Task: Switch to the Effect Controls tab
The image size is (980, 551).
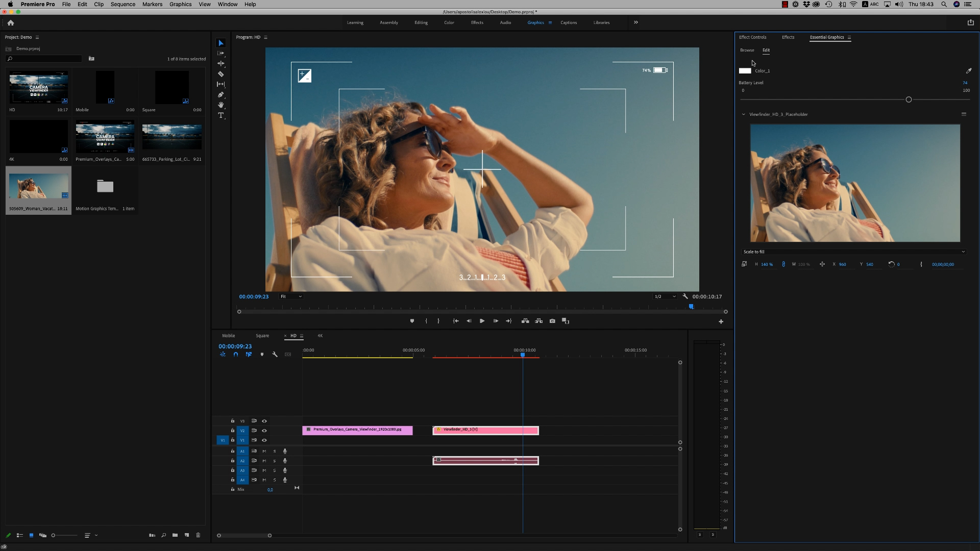Action: (752, 37)
